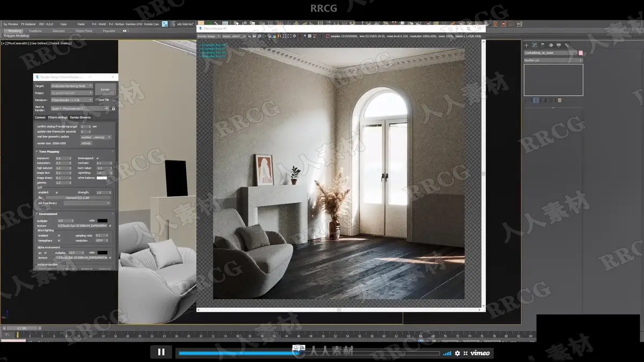Open the Utilities wrench icon
Image resolution: width=644 pixels, height=362 pixels.
point(567,45)
